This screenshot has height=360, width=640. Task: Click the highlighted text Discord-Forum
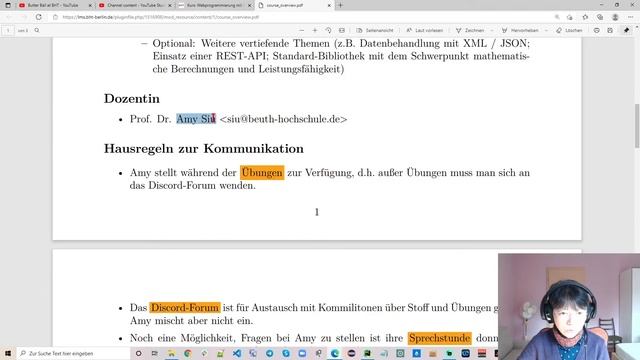tap(185, 307)
